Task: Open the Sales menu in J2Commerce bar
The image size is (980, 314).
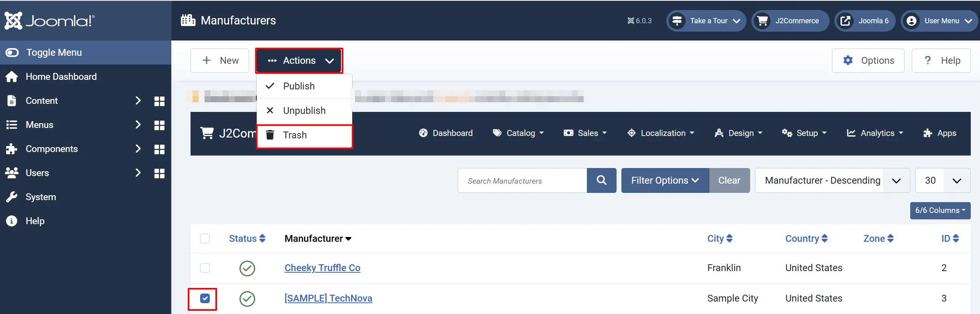Action: click(585, 133)
